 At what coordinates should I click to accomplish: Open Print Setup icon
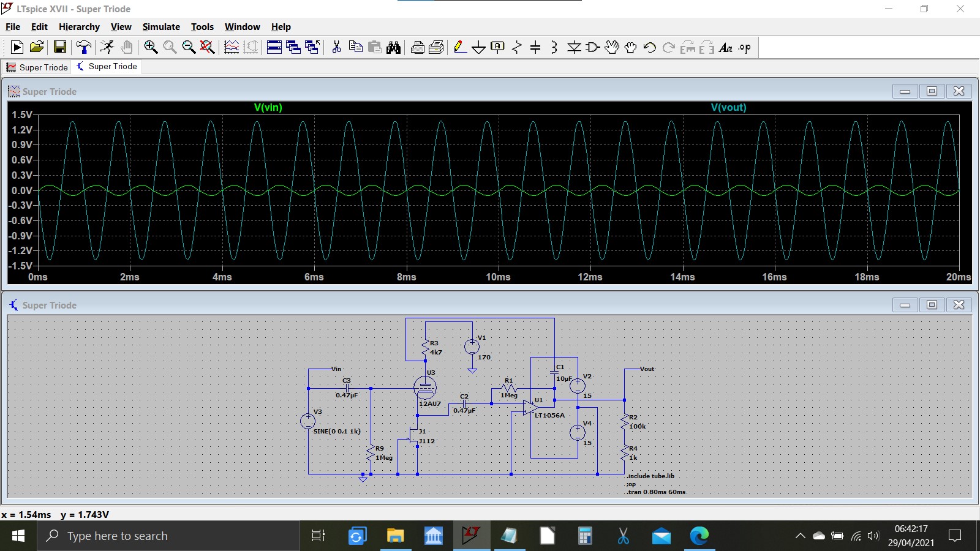(437, 47)
